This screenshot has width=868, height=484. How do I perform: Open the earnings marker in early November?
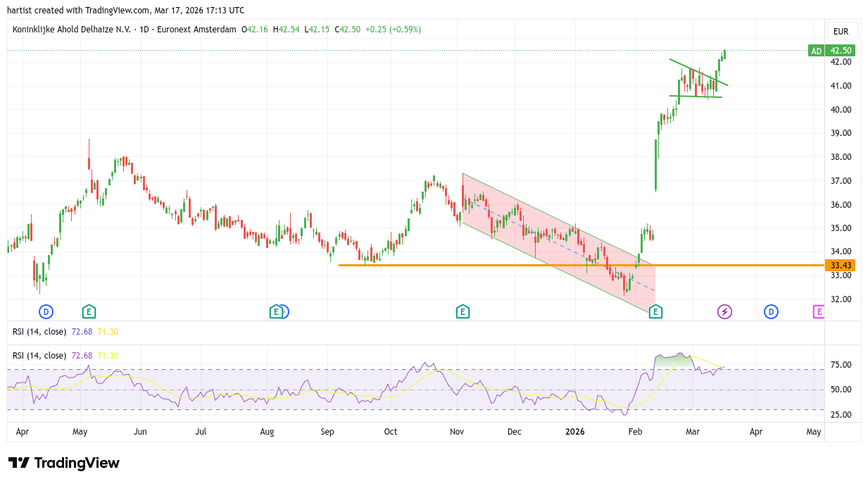(463, 311)
